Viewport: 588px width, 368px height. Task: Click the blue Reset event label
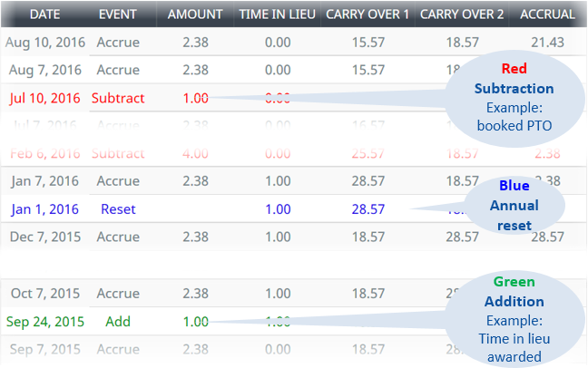[117, 208]
